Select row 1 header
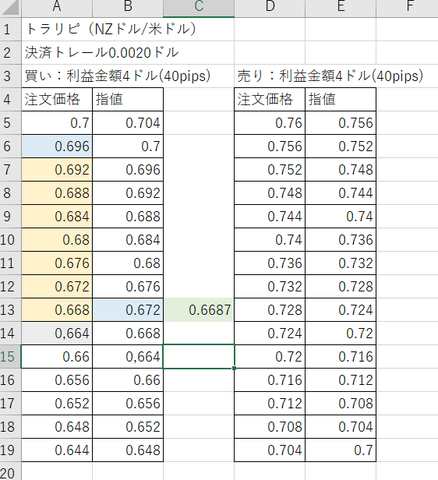Image resolution: width=438 pixels, height=480 pixels. pos(11,29)
